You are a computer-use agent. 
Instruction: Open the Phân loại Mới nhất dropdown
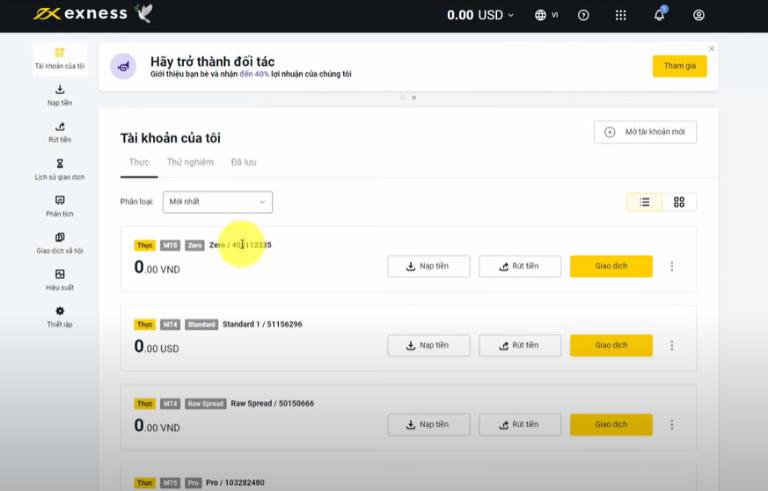coord(217,202)
